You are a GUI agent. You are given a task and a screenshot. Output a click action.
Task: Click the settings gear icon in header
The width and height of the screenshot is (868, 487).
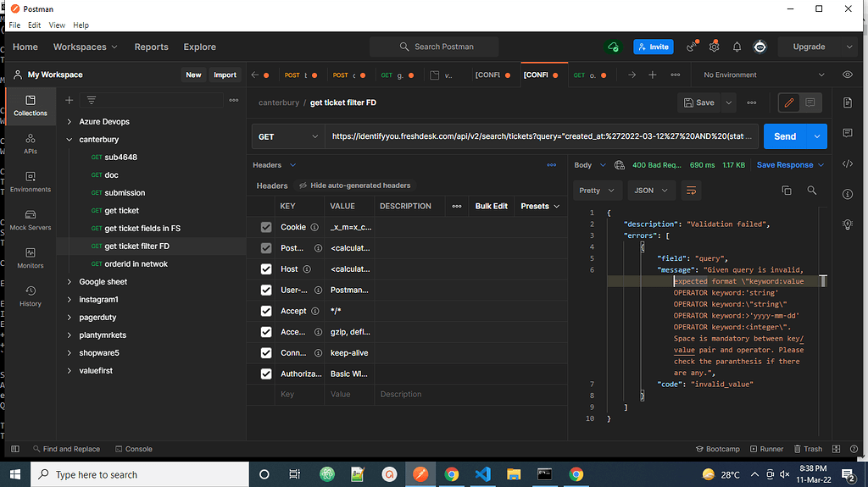tap(715, 47)
